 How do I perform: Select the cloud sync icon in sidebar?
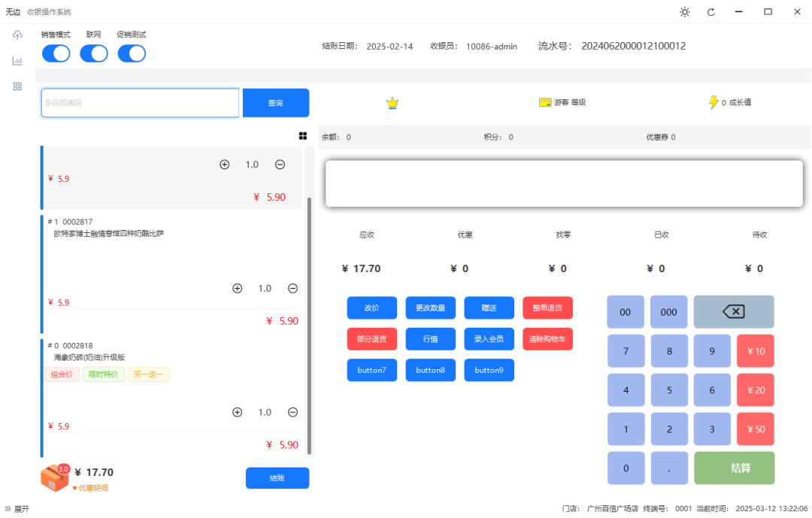17,35
